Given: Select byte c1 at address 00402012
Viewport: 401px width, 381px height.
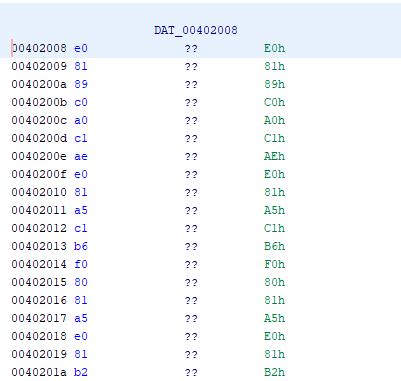Looking at the screenshot, I should (81, 228).
